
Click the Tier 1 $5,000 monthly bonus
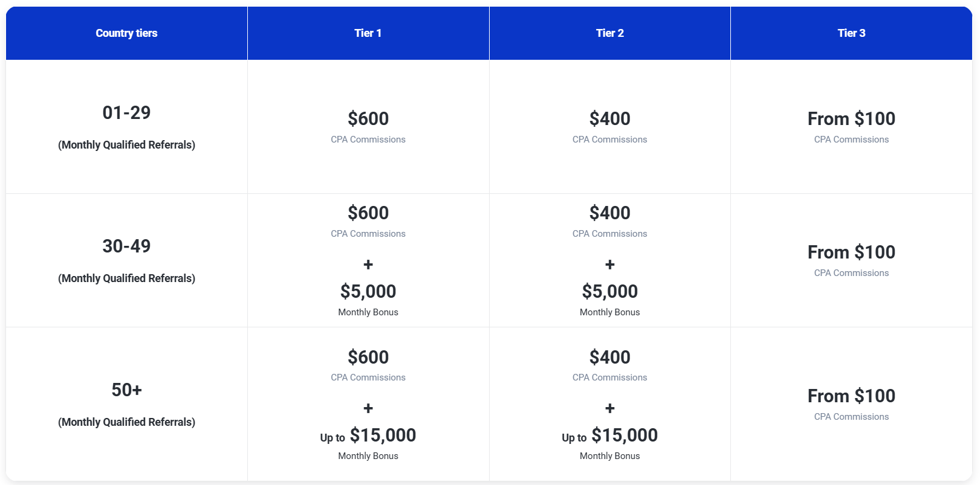(x=368, y=292)
